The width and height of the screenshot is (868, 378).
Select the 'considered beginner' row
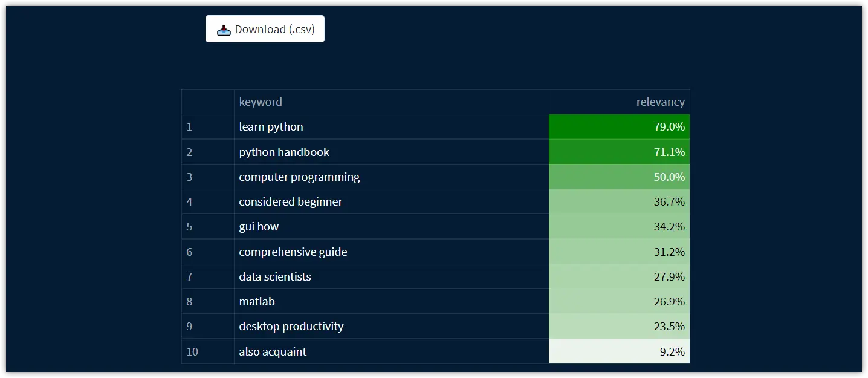(291, 201)
